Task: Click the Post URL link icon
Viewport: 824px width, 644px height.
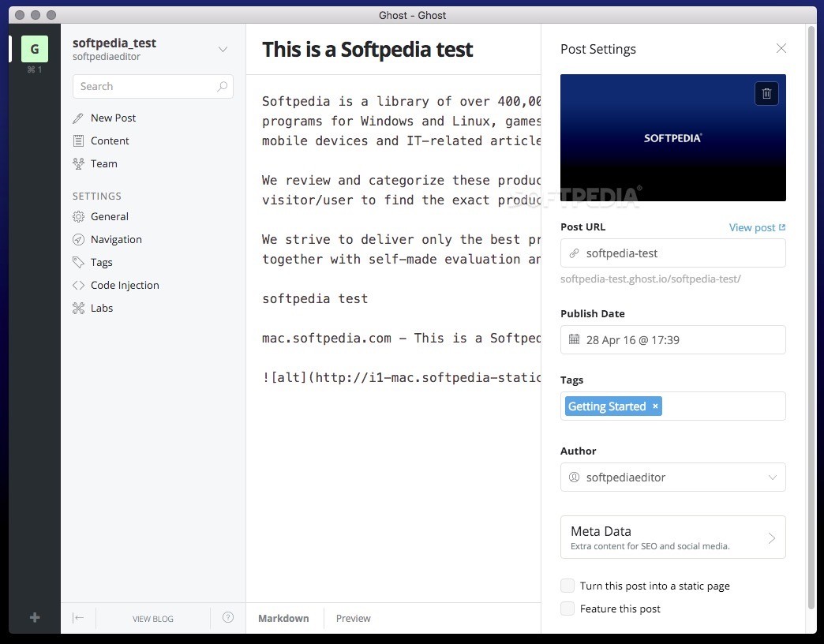Action: (575, 253)
